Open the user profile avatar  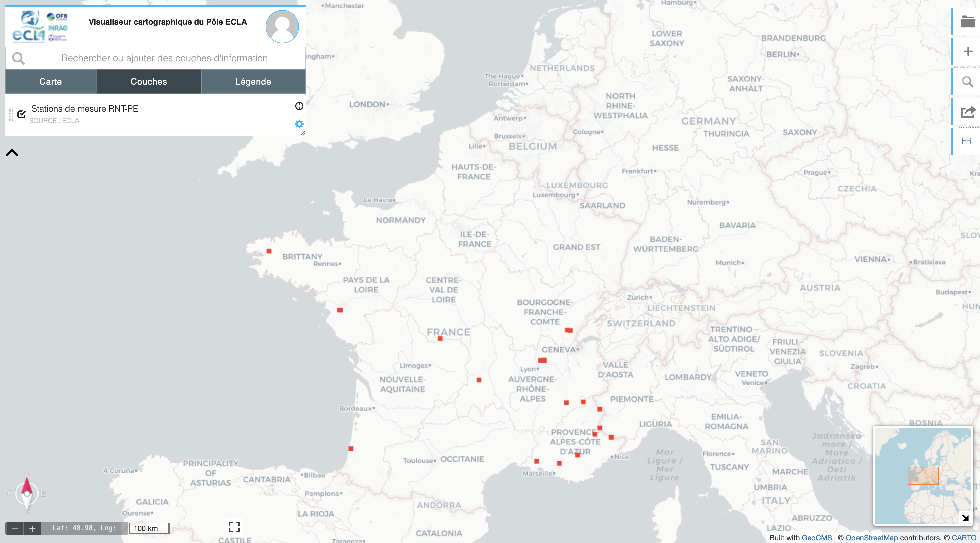tap(282, 26)
